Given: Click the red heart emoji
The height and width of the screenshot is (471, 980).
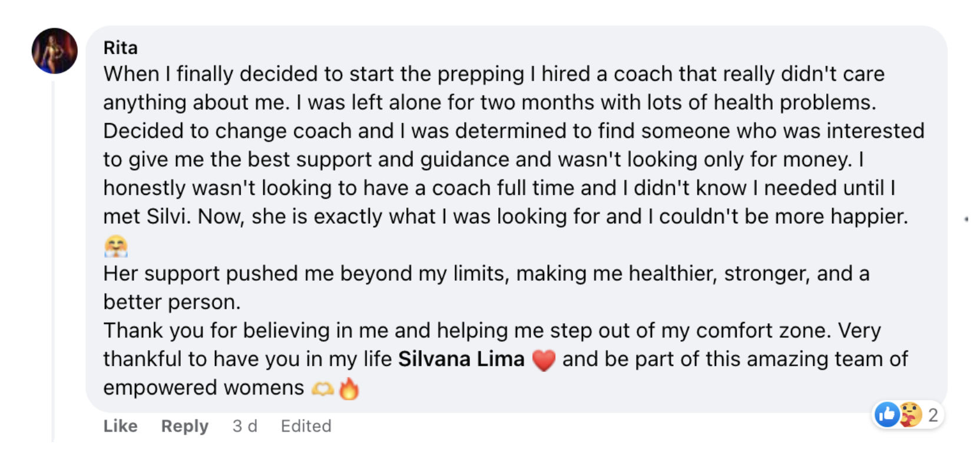Looking at the screenshot, I should [x=544, y=360].
